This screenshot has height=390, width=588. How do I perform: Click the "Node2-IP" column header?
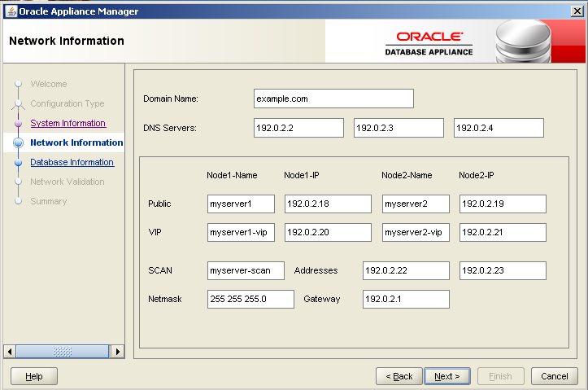[x=477, y=175]
